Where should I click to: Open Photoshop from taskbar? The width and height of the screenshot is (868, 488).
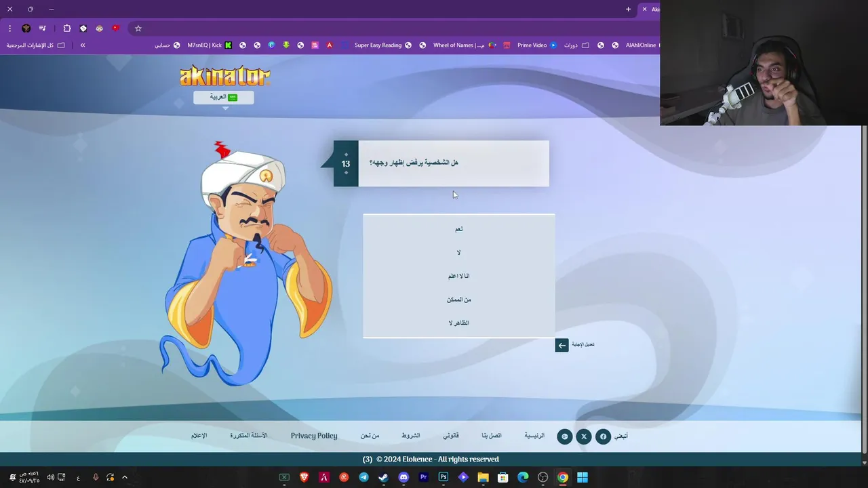pyautogui.click(x=443, y=477)
